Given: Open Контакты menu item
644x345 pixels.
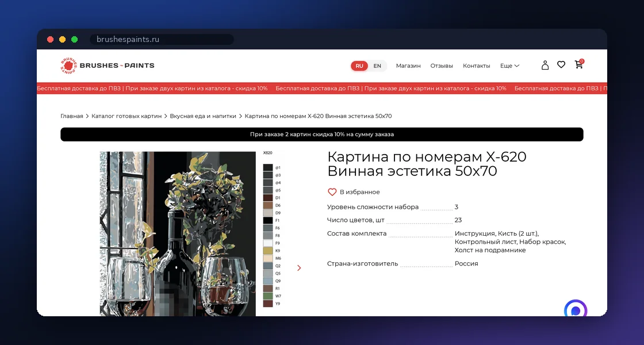Looking at the screenshot, I should pos(477,66).
